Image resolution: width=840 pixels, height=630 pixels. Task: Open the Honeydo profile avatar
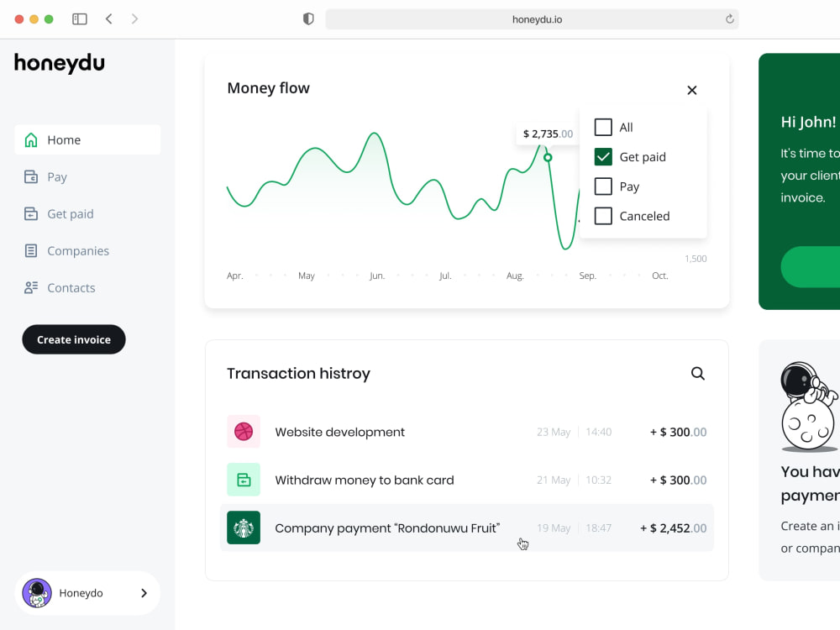click(37, 593)
